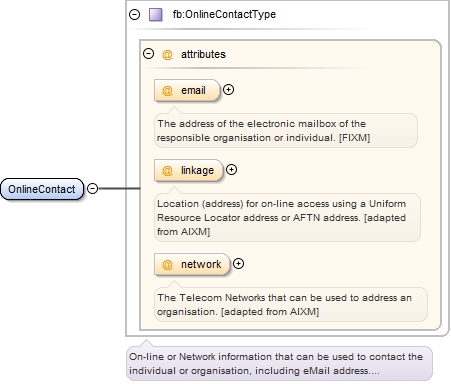Select the linkage attribute node

point(189,170)
